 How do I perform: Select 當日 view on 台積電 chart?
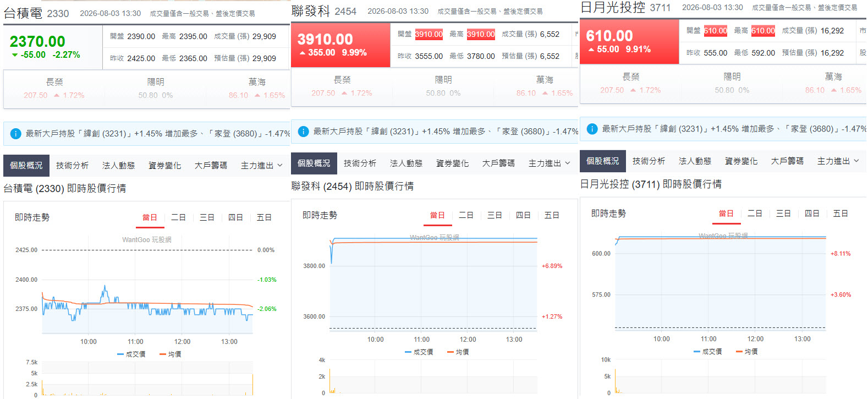tap(150, 218)
